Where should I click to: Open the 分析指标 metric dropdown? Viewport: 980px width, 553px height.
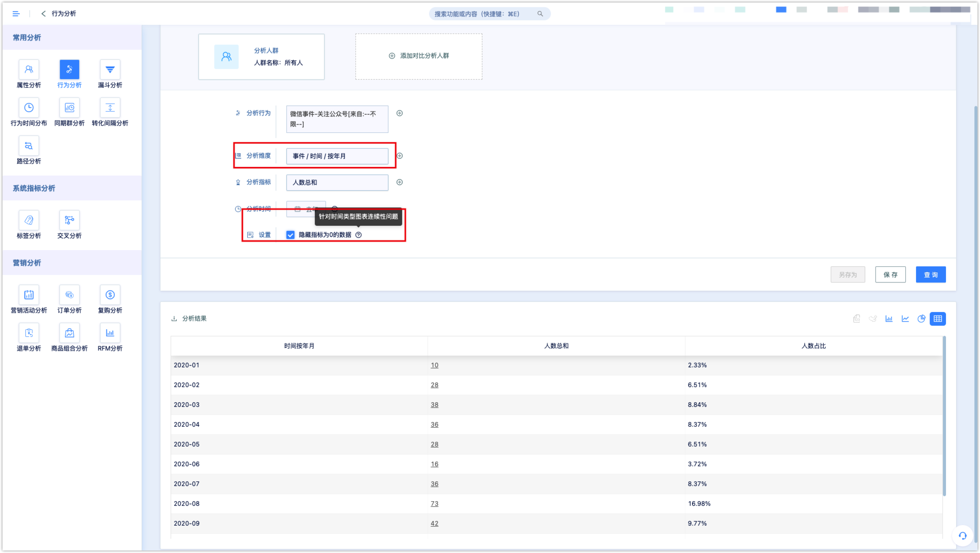(x=337, y=182)
